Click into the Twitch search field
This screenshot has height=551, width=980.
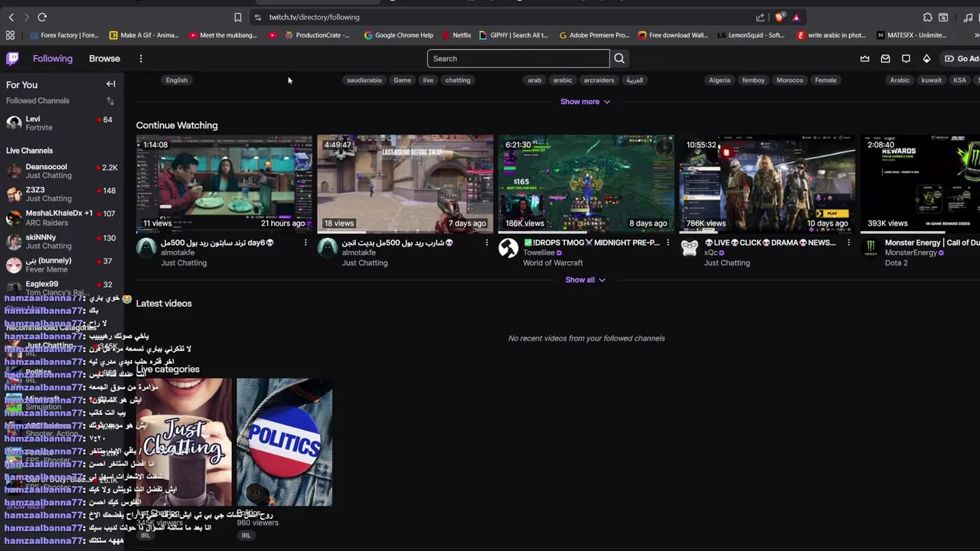pos(518,58)
